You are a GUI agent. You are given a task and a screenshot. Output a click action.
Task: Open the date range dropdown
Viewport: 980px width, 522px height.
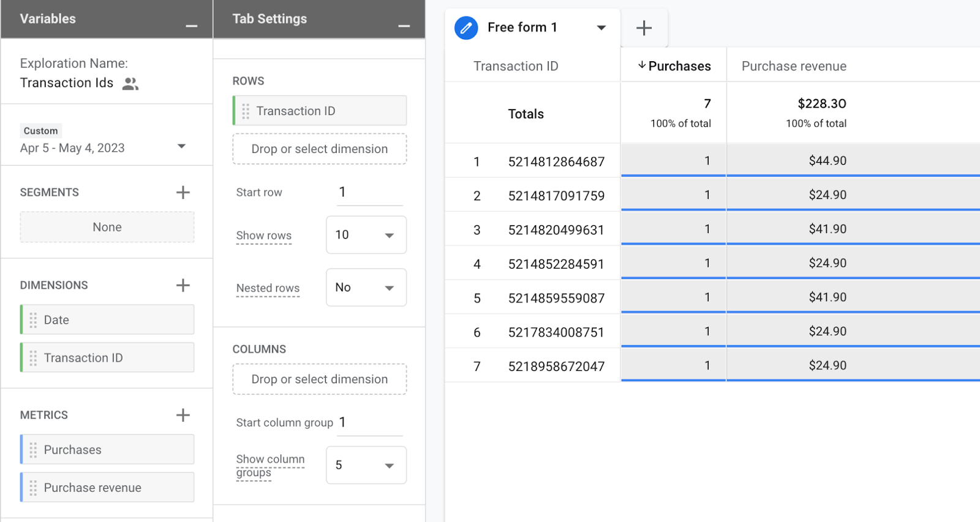tap(181, 147)
